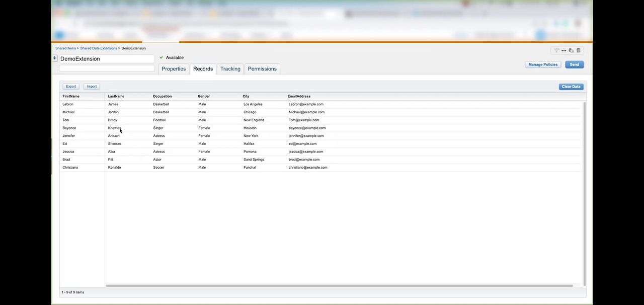Click the Halifax city cell
The width and height of the screenshot is (644, 305).
pos(249,144)
